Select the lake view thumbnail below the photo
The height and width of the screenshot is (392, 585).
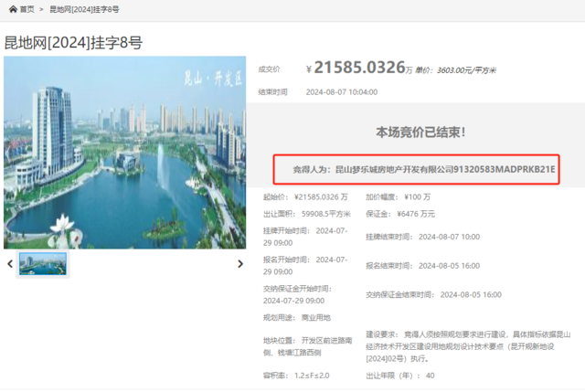click(x=43, y=263)
